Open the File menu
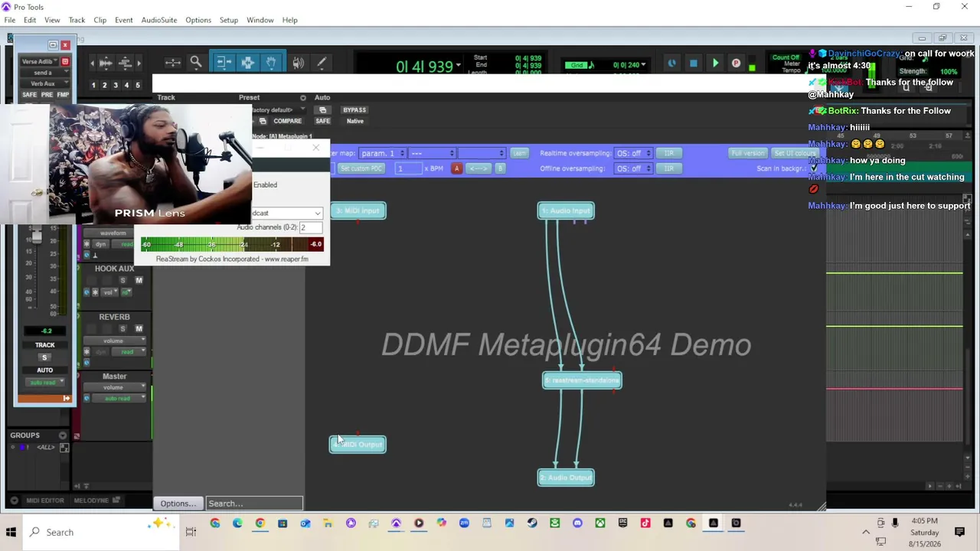The height and width of the screenshot is (551, 980). [x=10, y=20]
